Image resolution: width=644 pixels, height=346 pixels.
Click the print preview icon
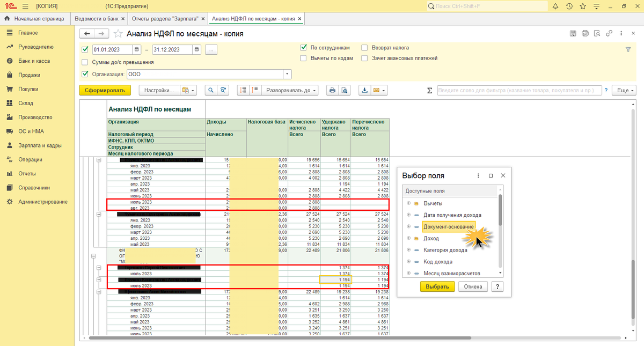[345, 90]
